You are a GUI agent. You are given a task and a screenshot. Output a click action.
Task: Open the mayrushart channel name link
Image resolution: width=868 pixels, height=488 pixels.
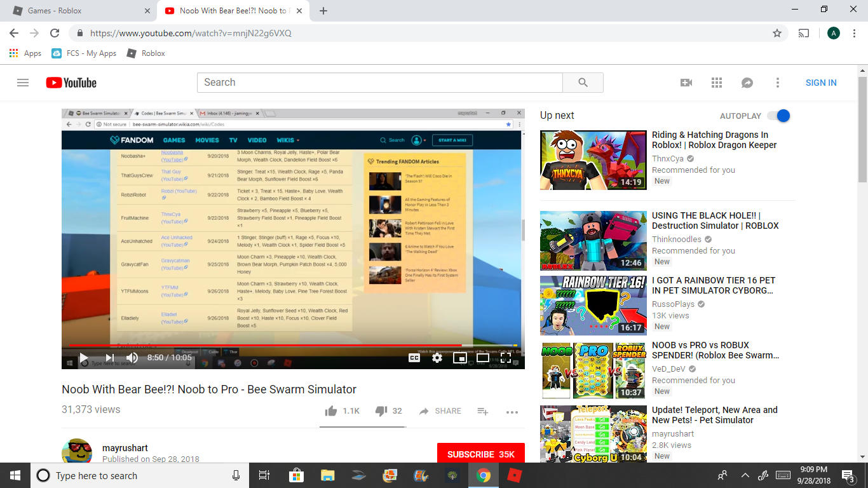coord(125,448)
